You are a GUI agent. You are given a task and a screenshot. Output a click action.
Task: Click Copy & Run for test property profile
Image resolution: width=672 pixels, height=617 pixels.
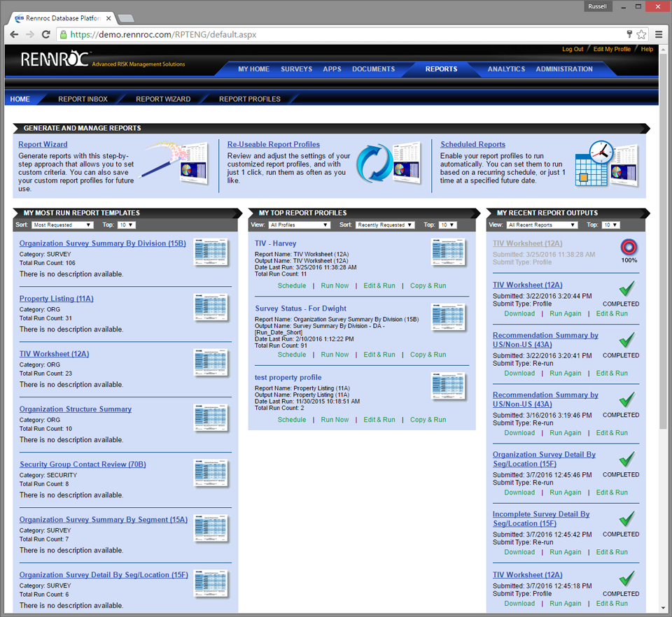pyautogui.click(x=428, y=420)
